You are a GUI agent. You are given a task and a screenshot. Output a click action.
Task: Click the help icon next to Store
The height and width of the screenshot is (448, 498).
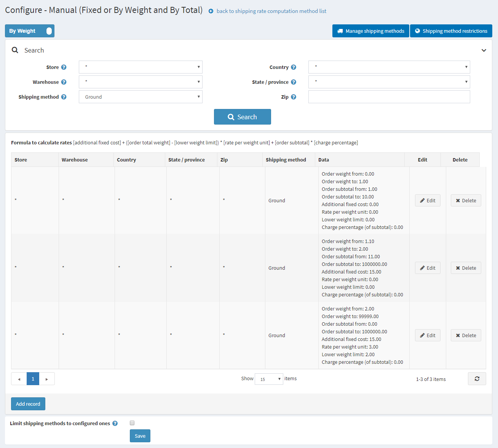[x=64, y=67]
